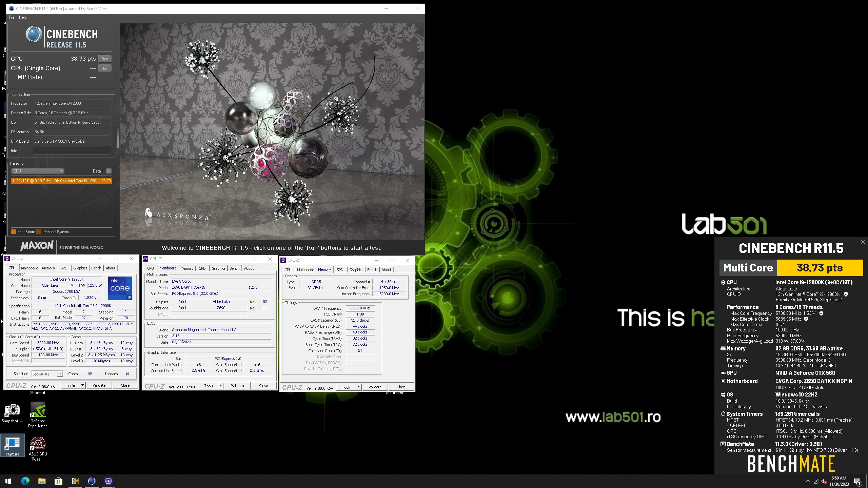Image resolution: width=868 pixels, height=488 pixels.
Task: Click the Z690 DARK KINGPIN model field
Action: coord(203,287)
